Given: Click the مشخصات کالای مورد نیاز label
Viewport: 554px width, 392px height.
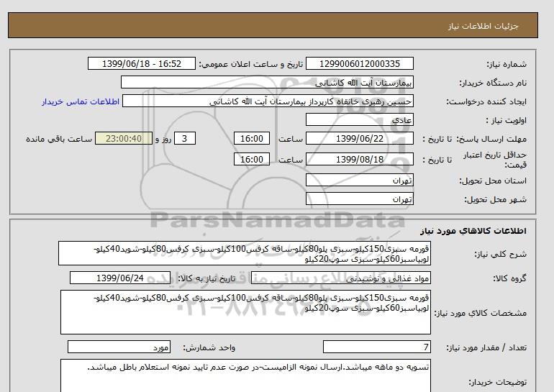Looking at the screenshot, I should tap(480, 313).
